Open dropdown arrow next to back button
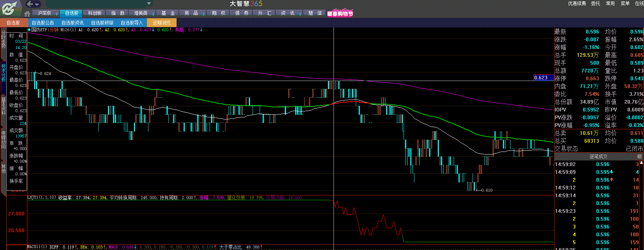Viewport: 644px width, 250px height. [37, 4]
